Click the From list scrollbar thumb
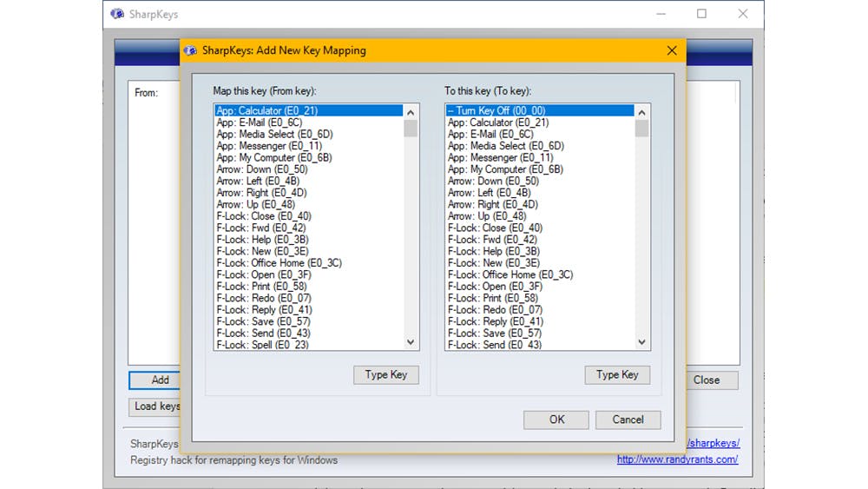The width and height of the screenshot is (868, 489). pos(411,128)
